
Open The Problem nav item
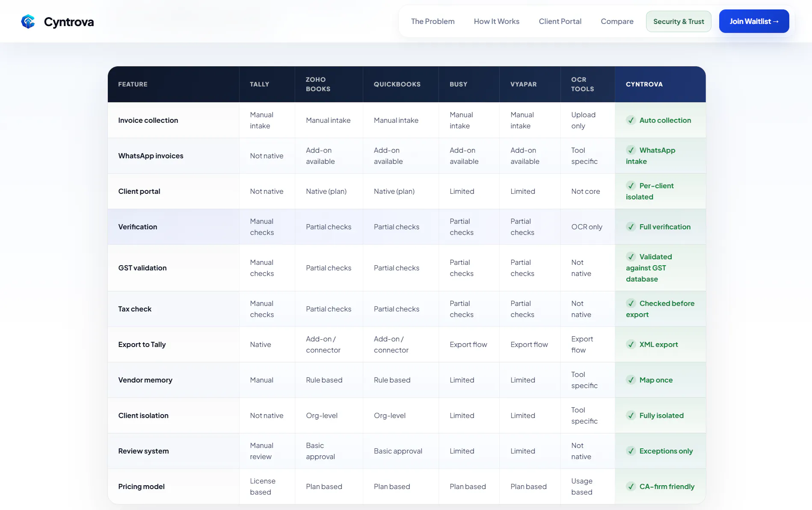433,21
